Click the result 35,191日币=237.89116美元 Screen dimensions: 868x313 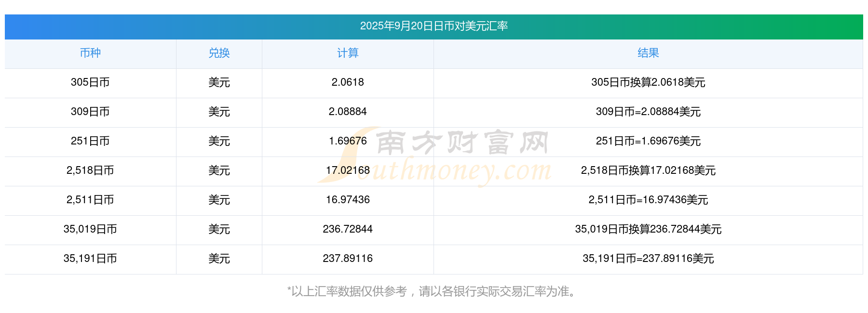pos(648,259)
